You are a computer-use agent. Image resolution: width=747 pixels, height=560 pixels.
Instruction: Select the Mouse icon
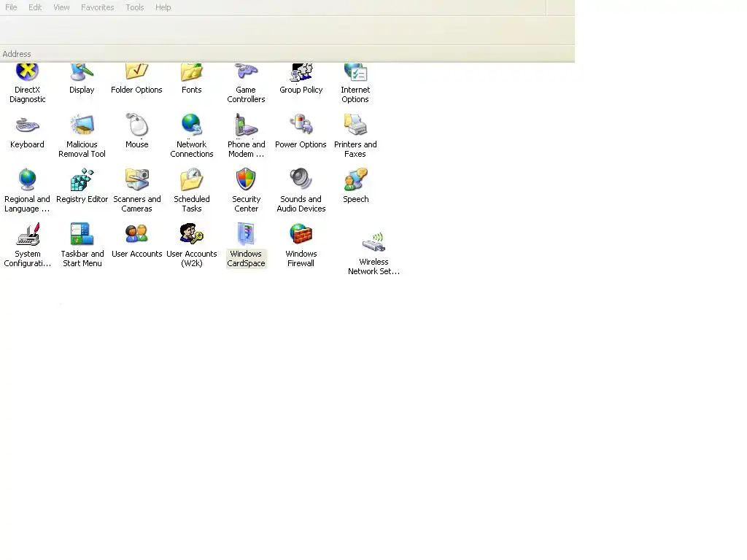pos(136,125)
